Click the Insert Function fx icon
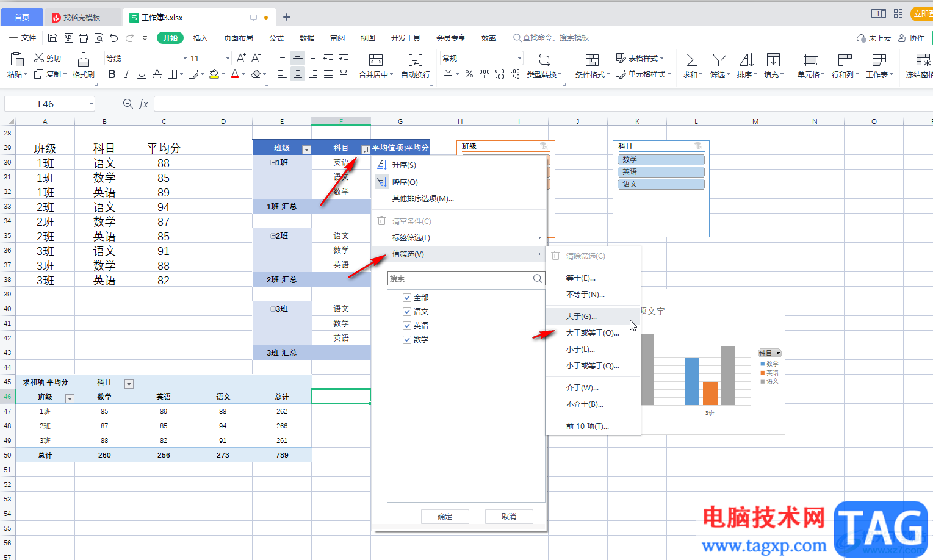933x560 pixels. pyautogui.click(x=143, y=104)
